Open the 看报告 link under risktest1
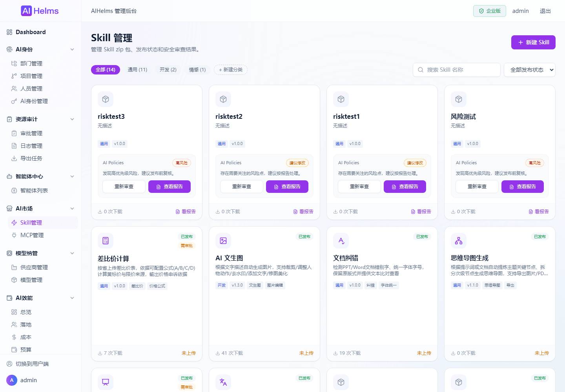This screenshot has width=565, height=392. (421, 212)
